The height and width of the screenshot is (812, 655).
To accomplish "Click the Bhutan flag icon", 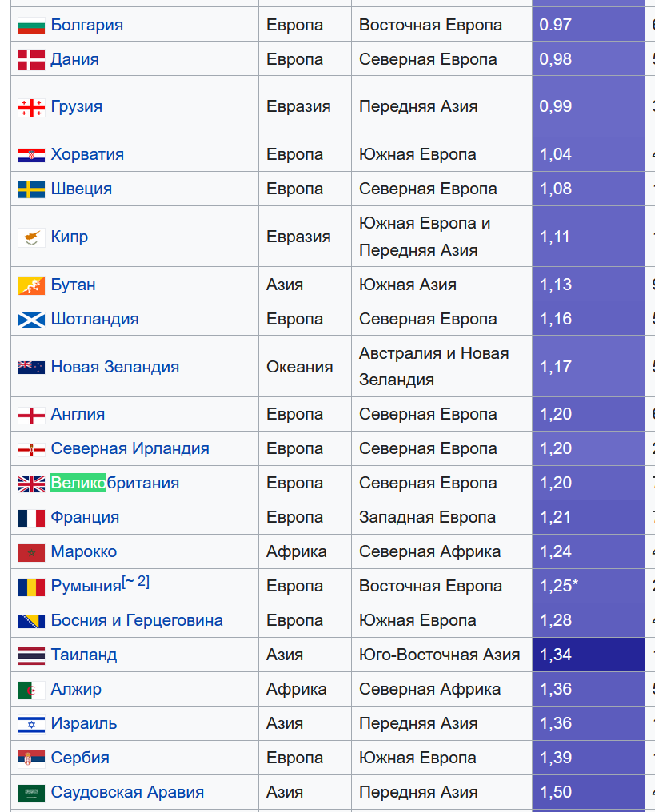I will tap(31, 285).
